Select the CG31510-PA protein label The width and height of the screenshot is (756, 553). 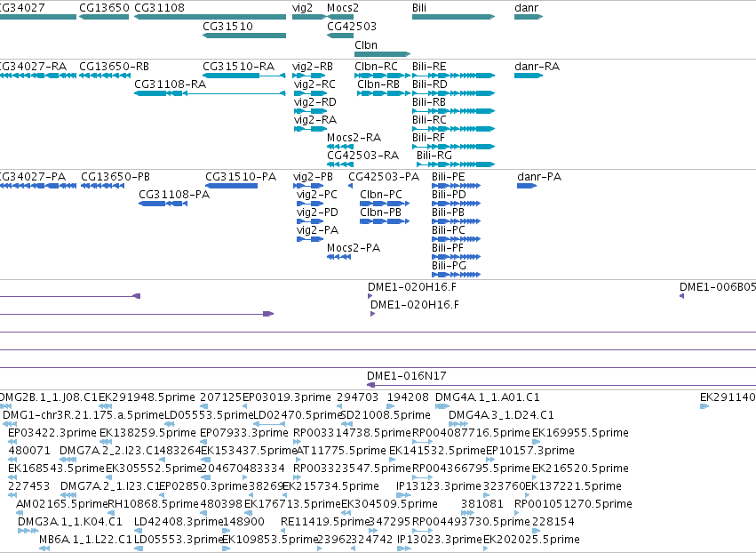241,177
